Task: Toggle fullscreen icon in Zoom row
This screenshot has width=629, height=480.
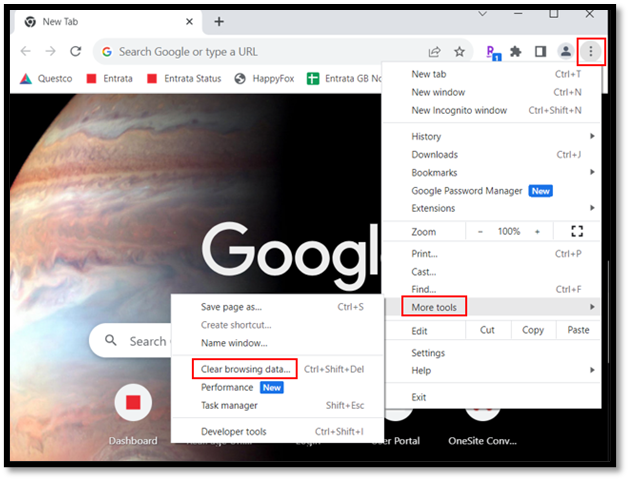Action: tap(577, 231)
